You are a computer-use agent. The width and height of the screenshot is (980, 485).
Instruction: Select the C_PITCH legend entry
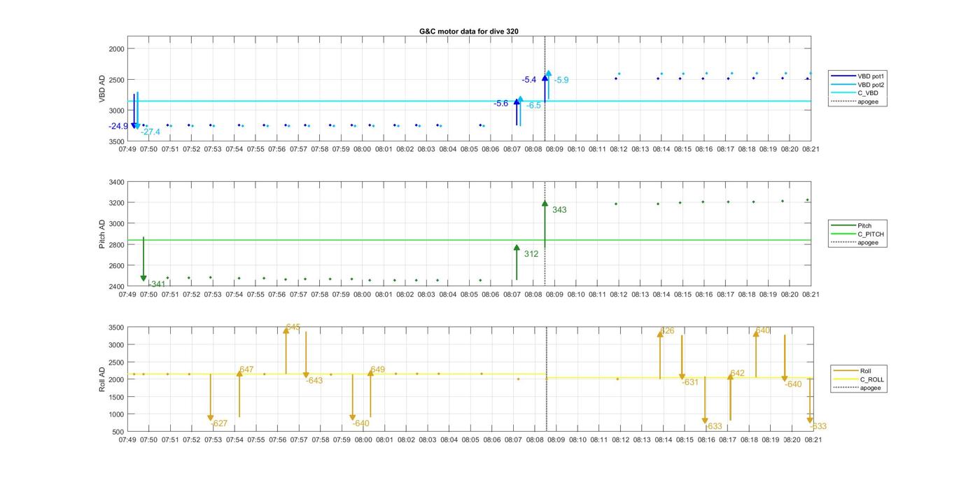point(857,234)
